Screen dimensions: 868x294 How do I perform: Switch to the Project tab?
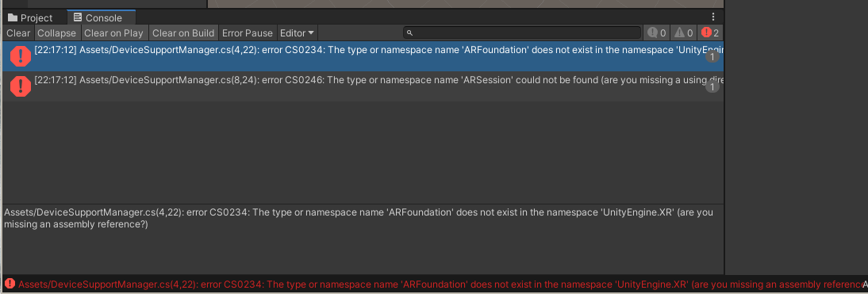click(30, 17)
